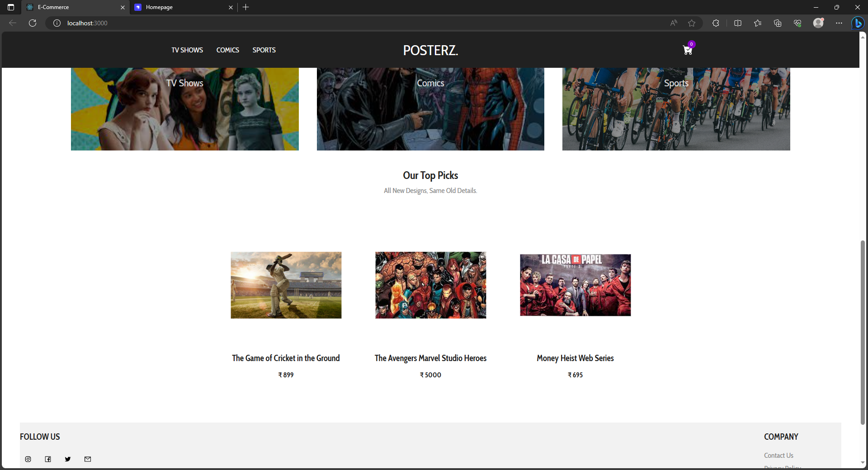Image resolution: width=868 pixels, height=470 pixels.
Task: Click the email icon under Follow Us
Action: 88,459
